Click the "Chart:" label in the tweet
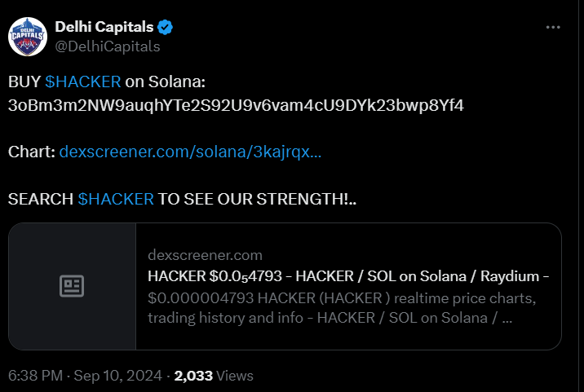Image resolution: width=584 pixels, height=392 pixels. tap(32, 152)
